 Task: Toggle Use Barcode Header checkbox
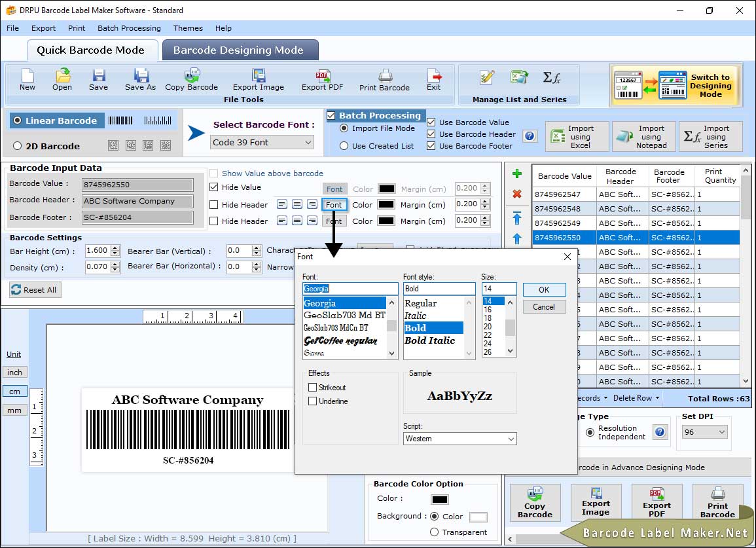[431, 134]
